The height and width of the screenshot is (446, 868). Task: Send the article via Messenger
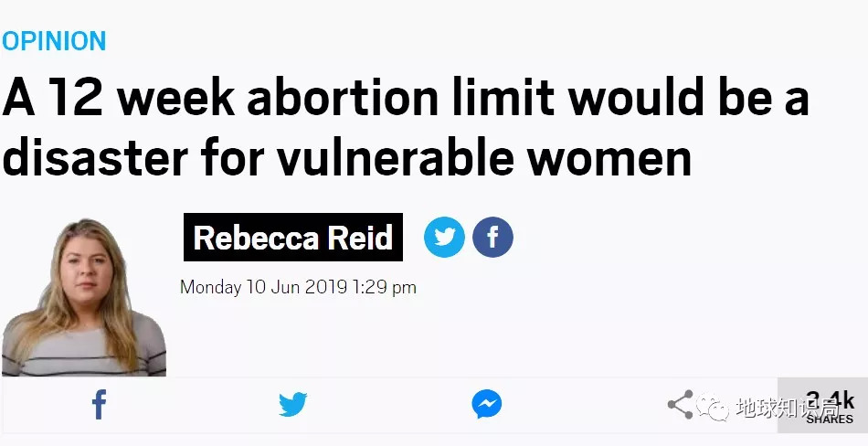pos(486,404)
